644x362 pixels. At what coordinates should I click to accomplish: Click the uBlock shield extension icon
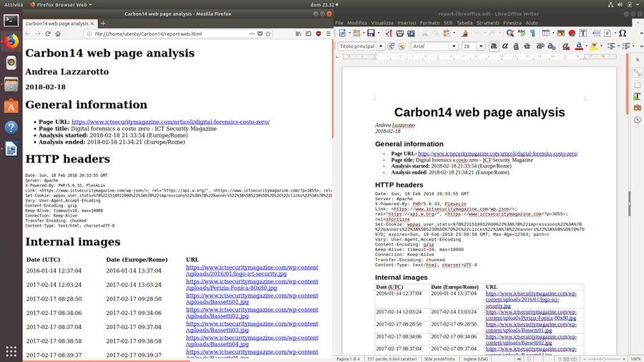click(x=318, y=34)
